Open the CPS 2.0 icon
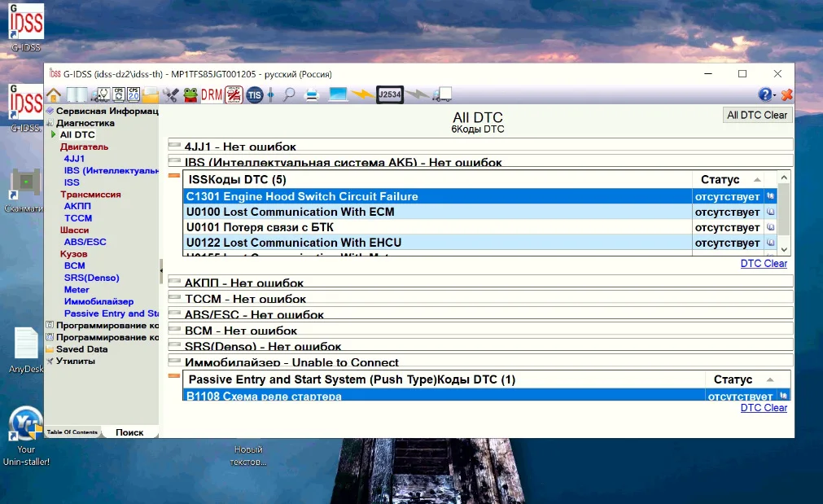 coord(134,94)
